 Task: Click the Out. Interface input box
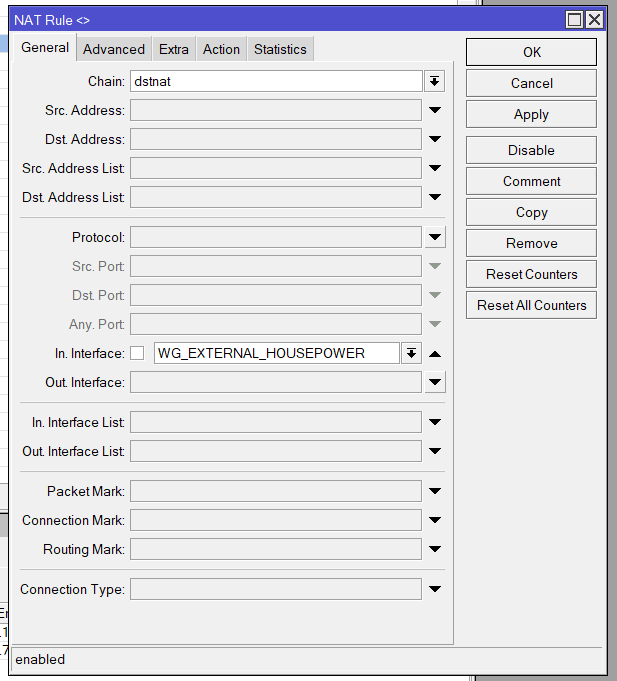click(276, 382)
